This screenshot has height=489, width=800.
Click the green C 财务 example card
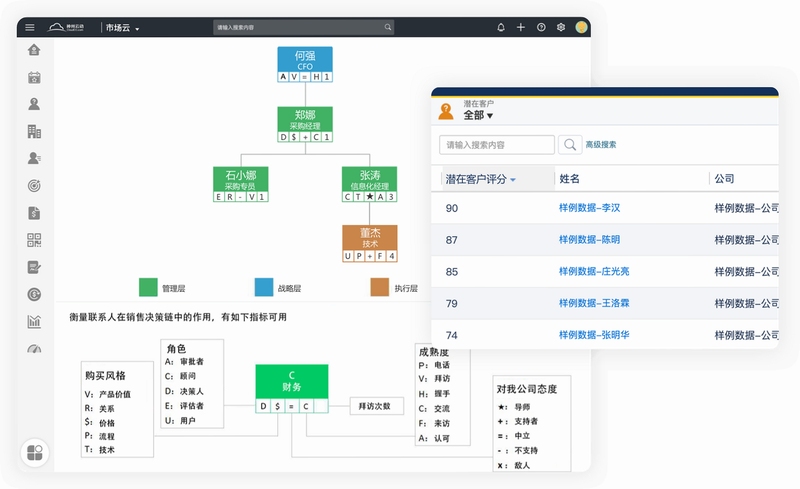click(292, 388)
